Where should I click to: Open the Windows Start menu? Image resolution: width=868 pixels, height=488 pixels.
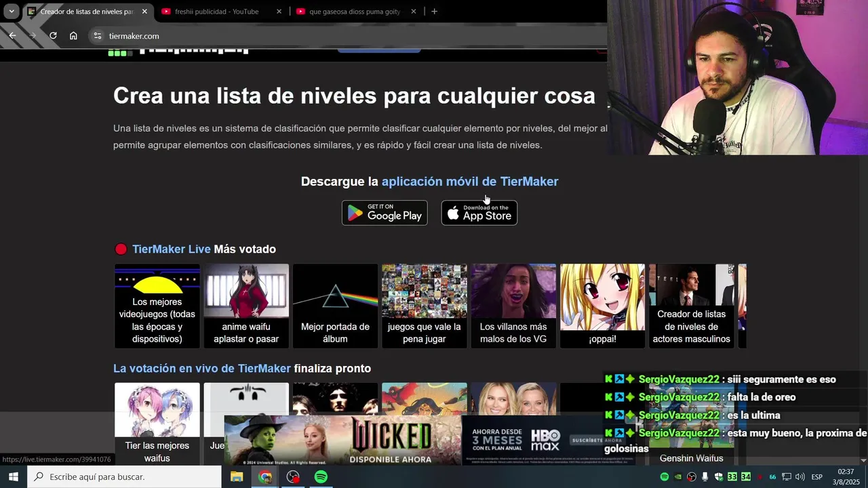click(x=13, y=477)
